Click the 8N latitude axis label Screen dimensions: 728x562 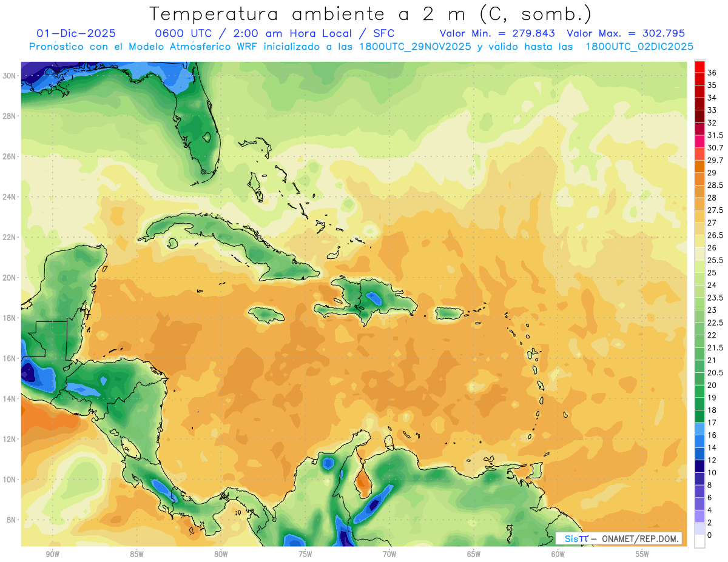click(x=11, y=520)
